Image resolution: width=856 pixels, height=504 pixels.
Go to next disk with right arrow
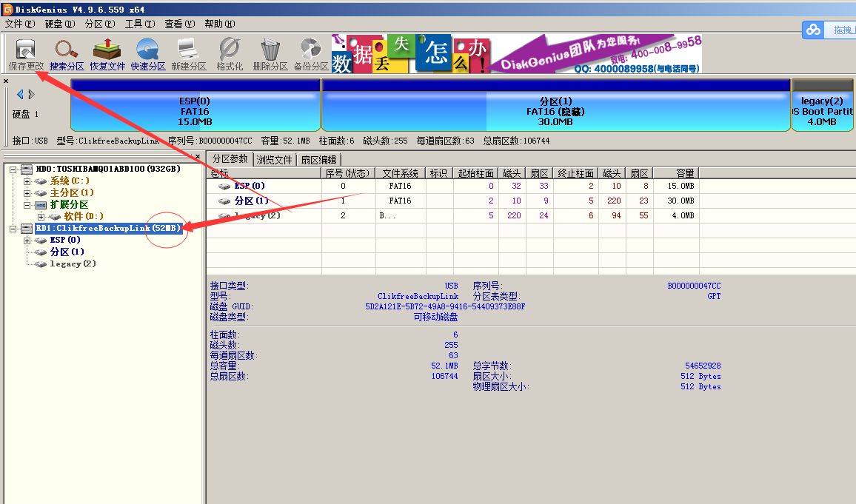tap(31, 95)
